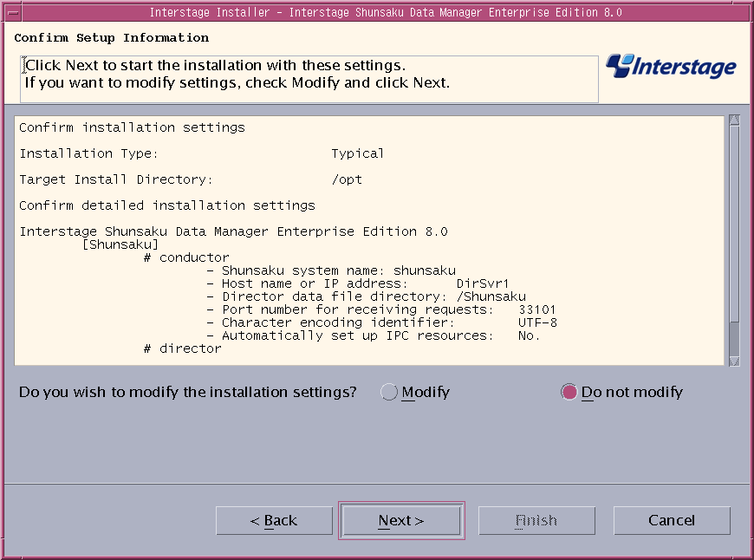The height and width of the screenshot is (560, 754).
Task: Click the Interstage logo
Action: [x=671, y=67]
